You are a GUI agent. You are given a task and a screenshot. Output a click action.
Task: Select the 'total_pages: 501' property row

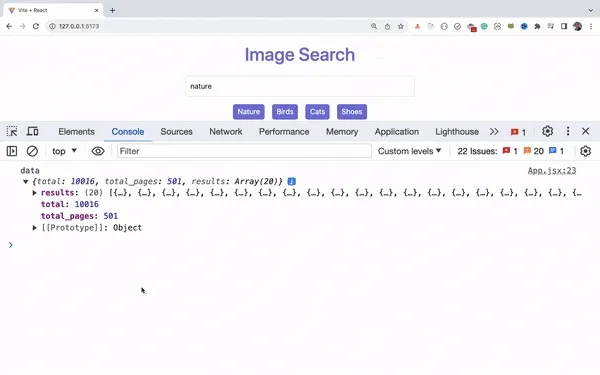[79, 216]
